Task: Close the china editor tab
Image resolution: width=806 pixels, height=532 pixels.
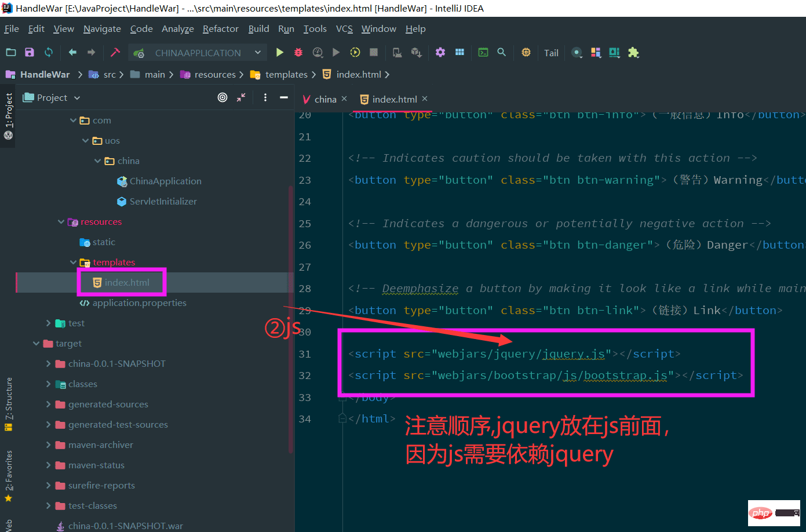Action: click(344, 99)
